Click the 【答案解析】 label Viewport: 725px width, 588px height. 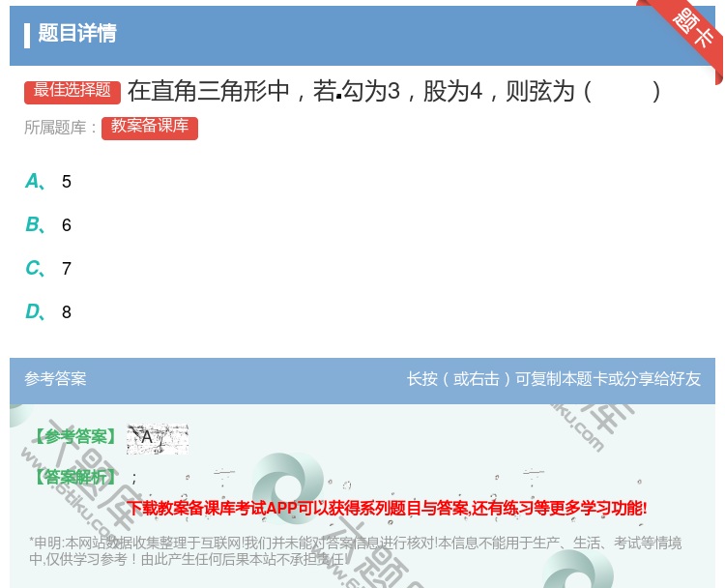[x=75, y=477]
